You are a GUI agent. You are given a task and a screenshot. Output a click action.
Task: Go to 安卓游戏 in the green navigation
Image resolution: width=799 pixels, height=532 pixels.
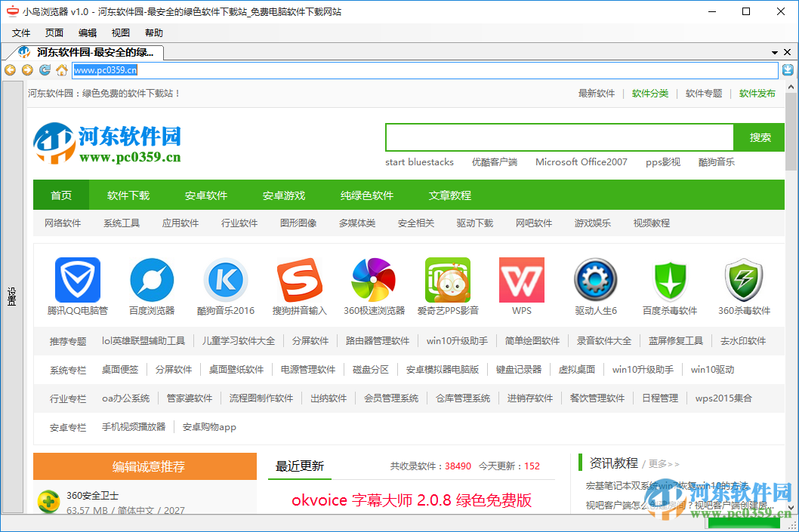point(284,195)
